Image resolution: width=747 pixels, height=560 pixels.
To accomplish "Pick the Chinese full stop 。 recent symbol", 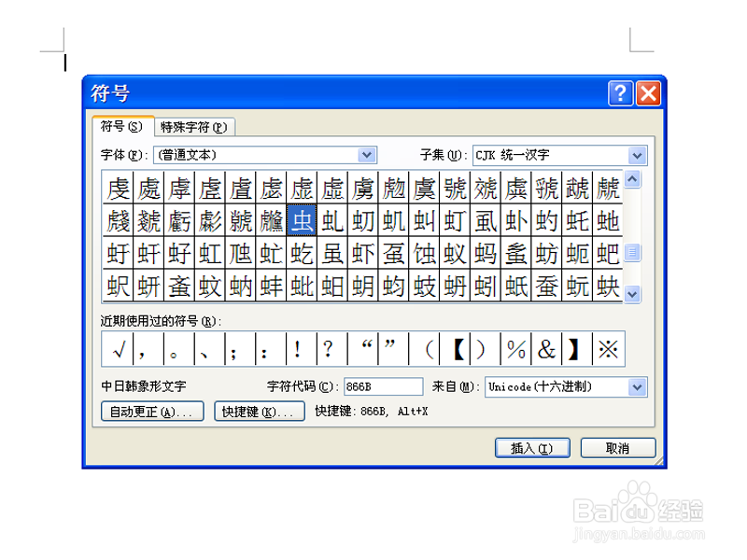I will (x=178, y=349).
